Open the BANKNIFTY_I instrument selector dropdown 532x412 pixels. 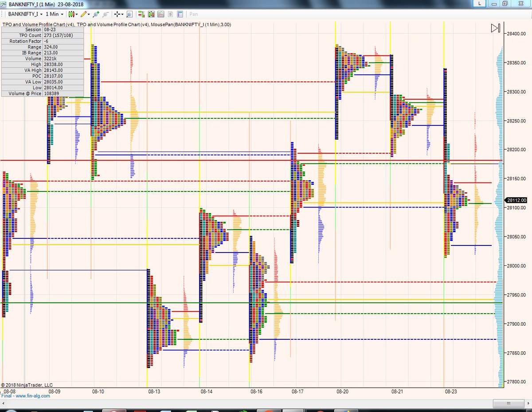point(25,14)
